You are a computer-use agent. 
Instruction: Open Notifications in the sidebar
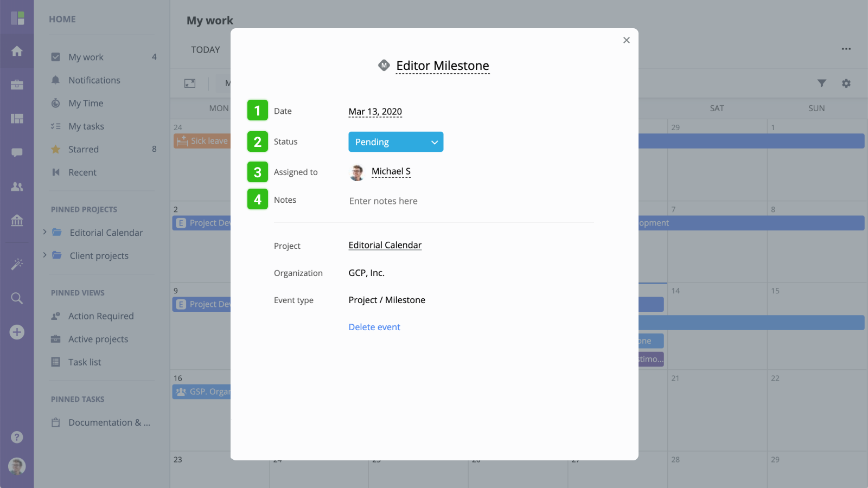click(x=94, y=80)
